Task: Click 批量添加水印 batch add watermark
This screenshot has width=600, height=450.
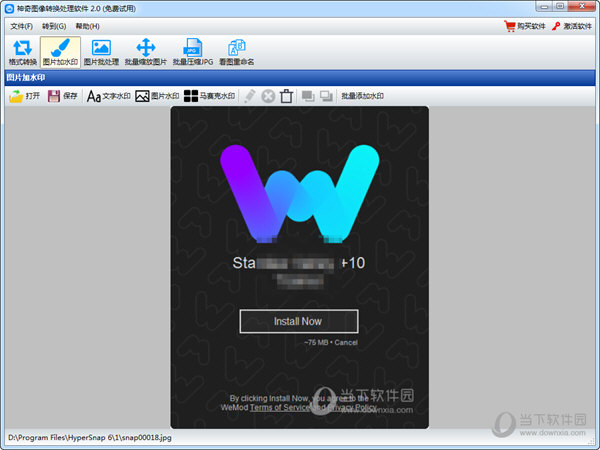Action: click(362, 96)
